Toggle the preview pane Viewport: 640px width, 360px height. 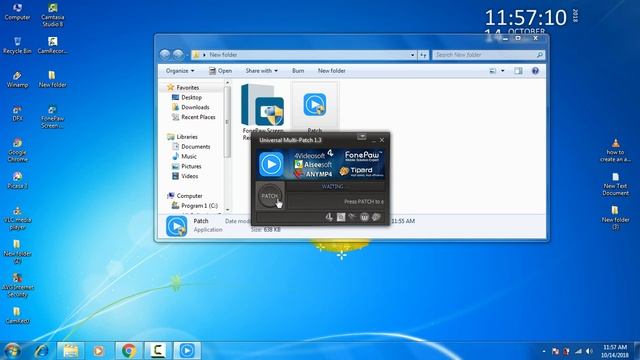[518, 71]
